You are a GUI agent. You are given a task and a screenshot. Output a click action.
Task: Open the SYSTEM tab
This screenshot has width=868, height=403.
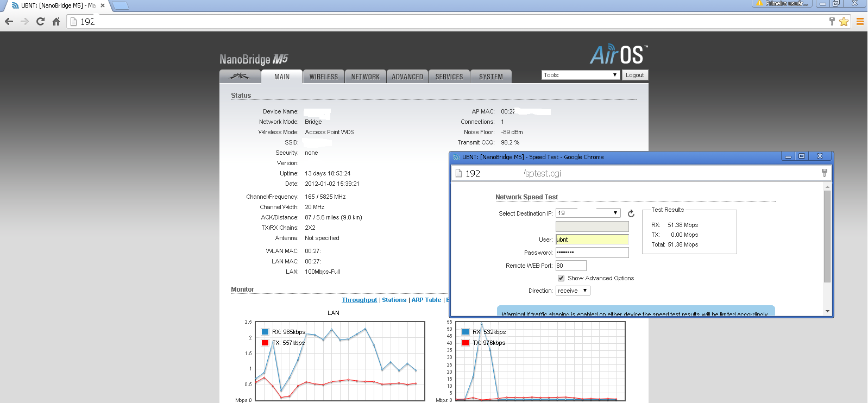(491, 77)
